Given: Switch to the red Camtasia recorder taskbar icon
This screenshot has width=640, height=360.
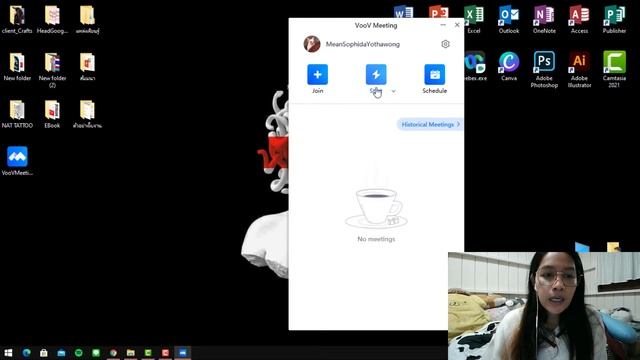Looking at the screenshot, I should click(x=165, y=353).
